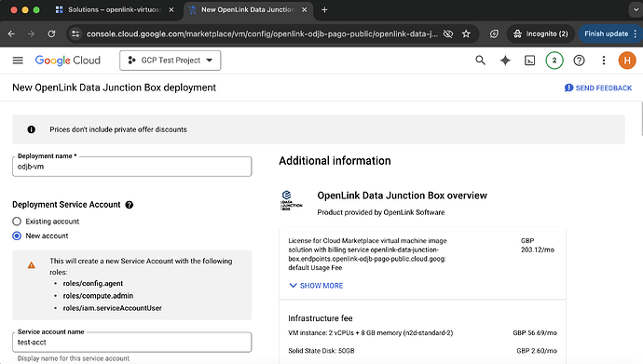Image resolution: width=643 pixels, height=364 pixels.
Task: Open the GCP Test Project selector dropdown
Action: tap(171, 61)
